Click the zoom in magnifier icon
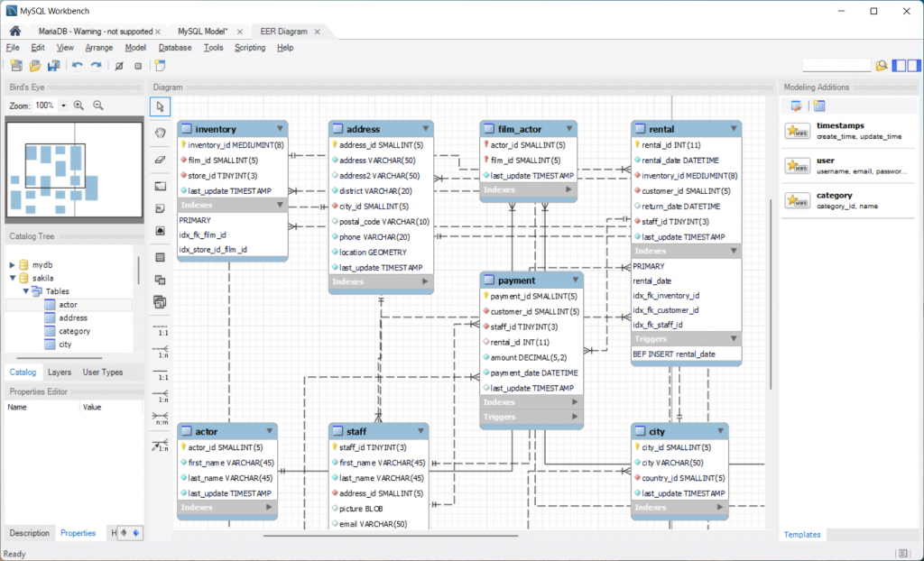The image size is (924, 561). pos(79,106)
